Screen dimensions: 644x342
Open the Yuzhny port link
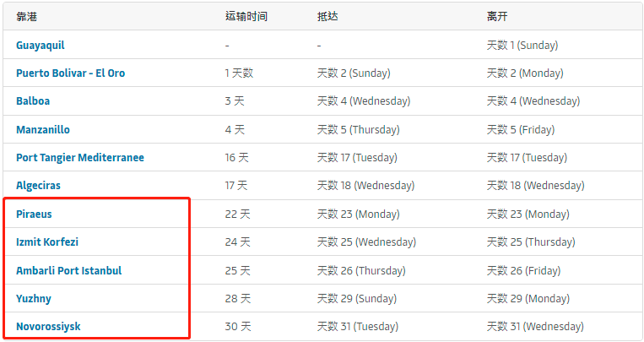34,299
